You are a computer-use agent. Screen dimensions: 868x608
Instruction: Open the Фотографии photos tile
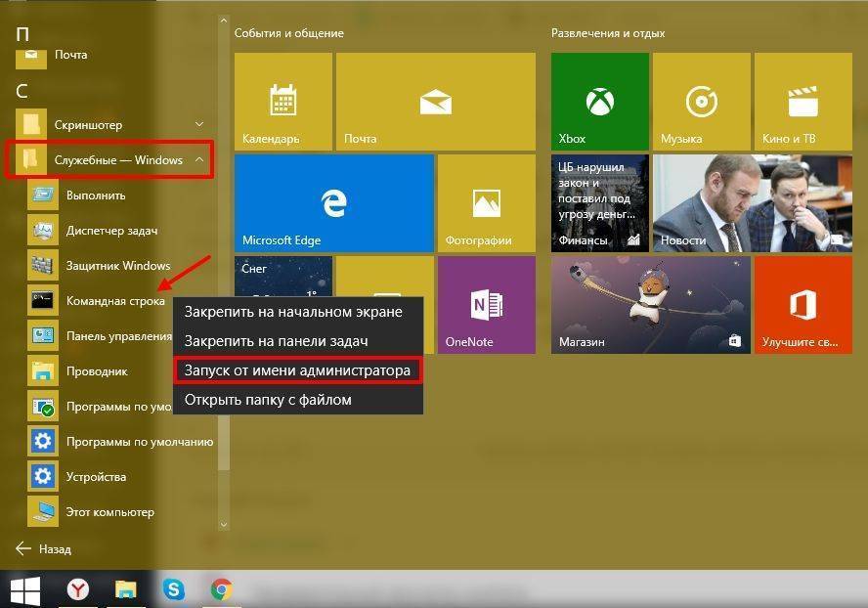point(486,202)
